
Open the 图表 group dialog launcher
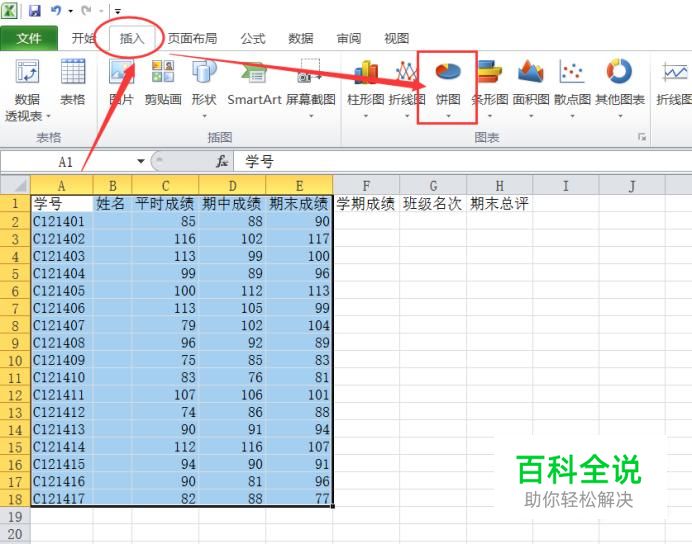(x=642, y=138)
